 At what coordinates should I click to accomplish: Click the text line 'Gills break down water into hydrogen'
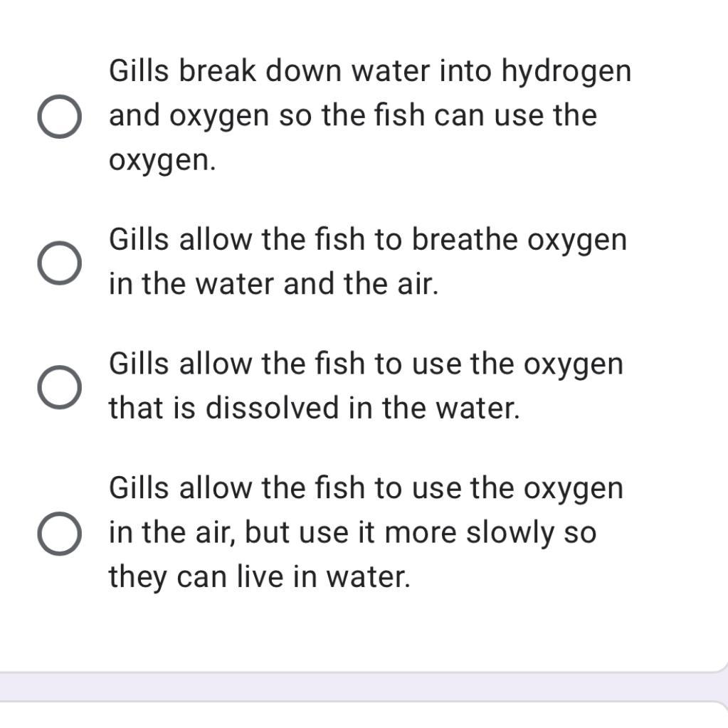click(x=369, y=71)
